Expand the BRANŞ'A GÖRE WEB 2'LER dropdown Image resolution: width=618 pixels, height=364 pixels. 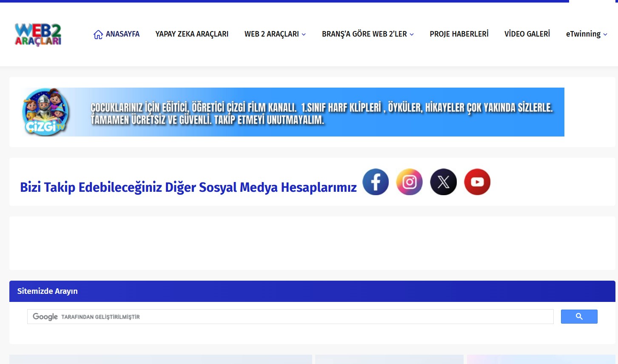tap(367, 34)
